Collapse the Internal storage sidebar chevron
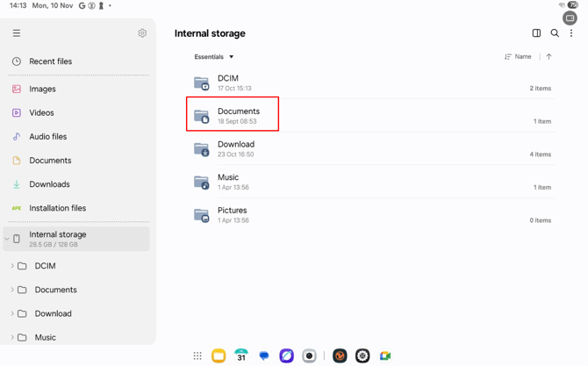Viewport: 588px width, 366px height. (6, 239)
